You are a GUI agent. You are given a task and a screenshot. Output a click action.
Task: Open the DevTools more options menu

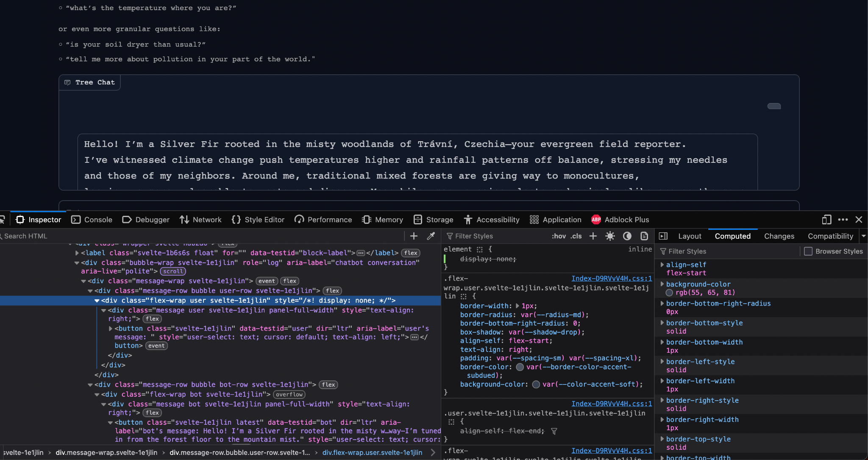click(843, 220)
